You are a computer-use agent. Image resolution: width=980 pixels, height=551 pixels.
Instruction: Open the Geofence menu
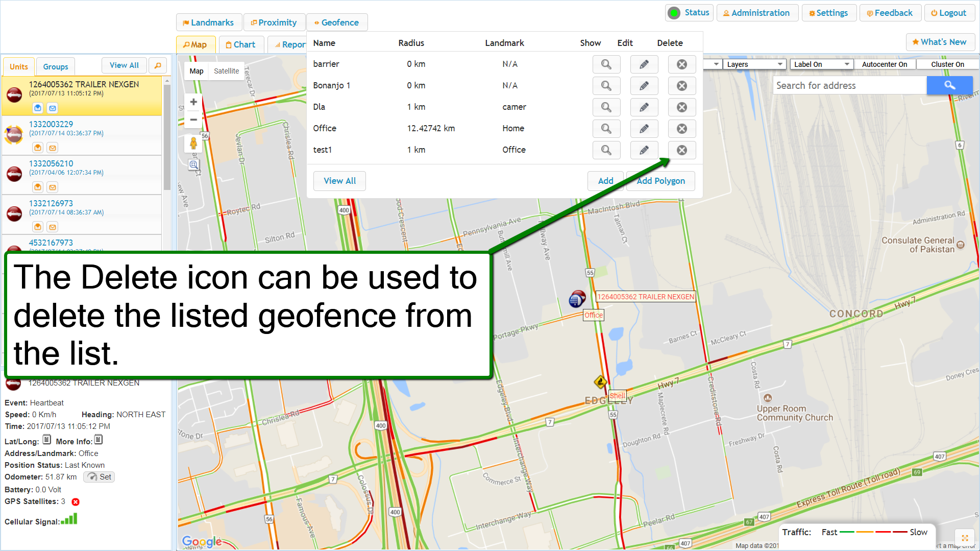pyautogui.click(x=337, y=22)
